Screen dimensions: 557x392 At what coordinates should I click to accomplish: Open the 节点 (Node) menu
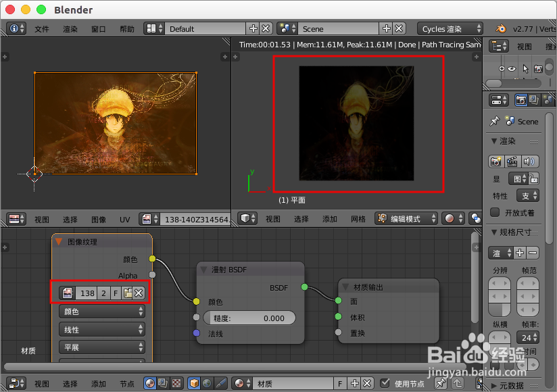click(x=127, y=384)
